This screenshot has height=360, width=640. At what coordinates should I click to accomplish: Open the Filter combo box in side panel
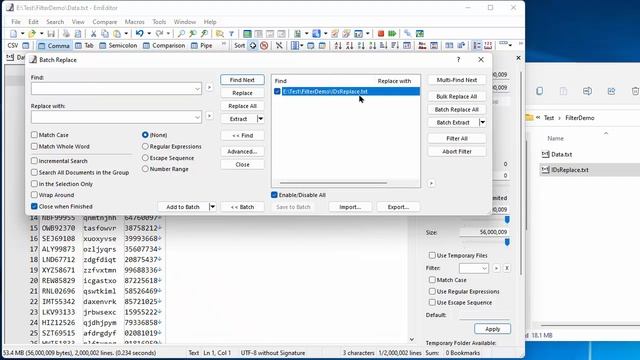pyautogui.click(x=474, y=268)
